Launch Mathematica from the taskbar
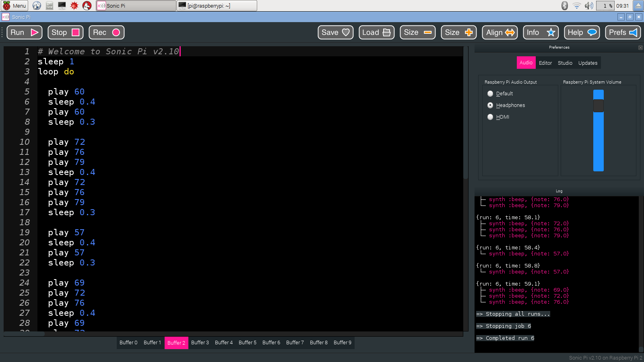 pyautogui.click(x=74, y=6)
